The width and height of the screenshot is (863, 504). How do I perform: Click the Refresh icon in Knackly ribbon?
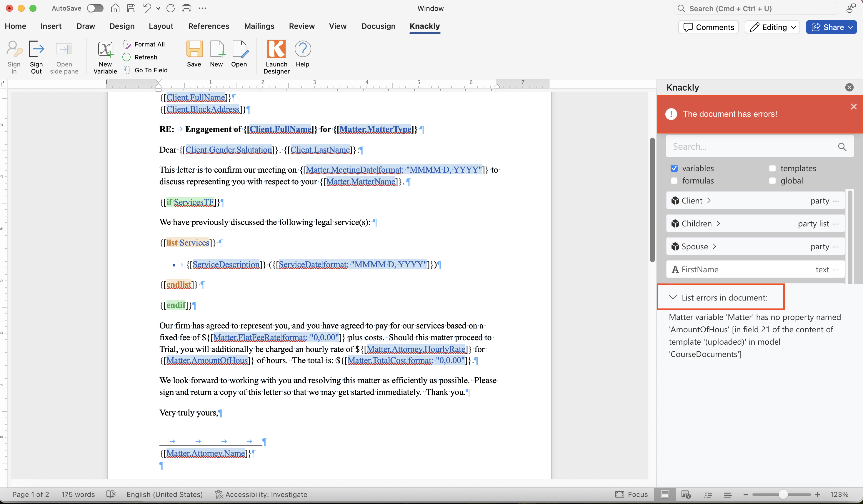(127, 57)
